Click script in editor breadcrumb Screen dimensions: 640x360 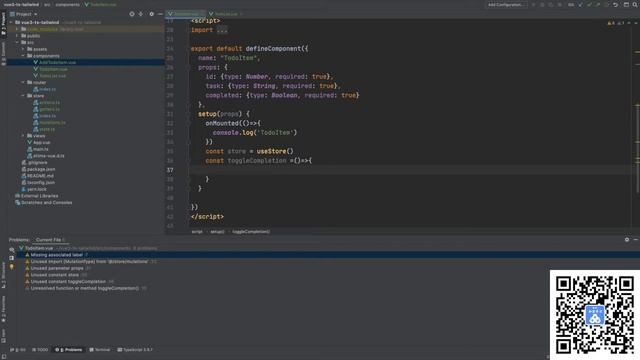(x=197, y=231)
